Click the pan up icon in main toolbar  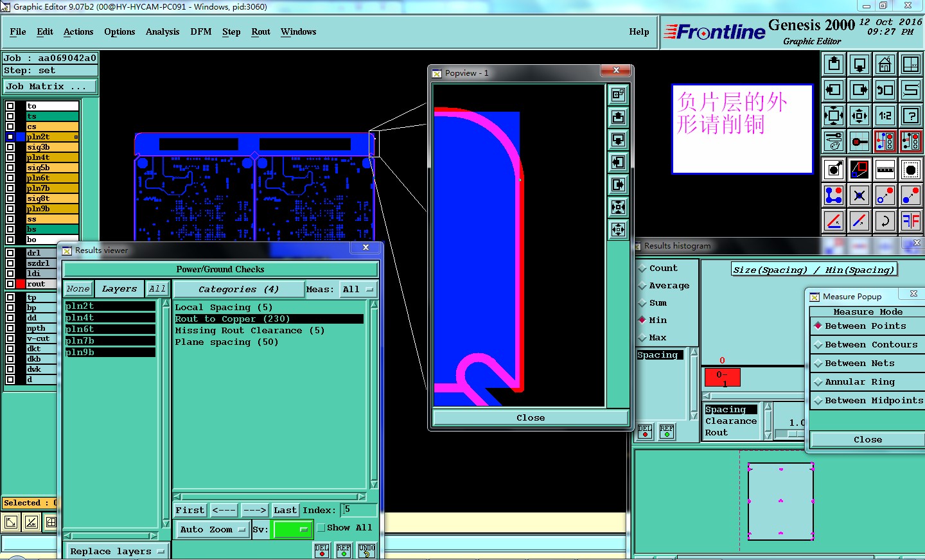[x=834, y=64]
